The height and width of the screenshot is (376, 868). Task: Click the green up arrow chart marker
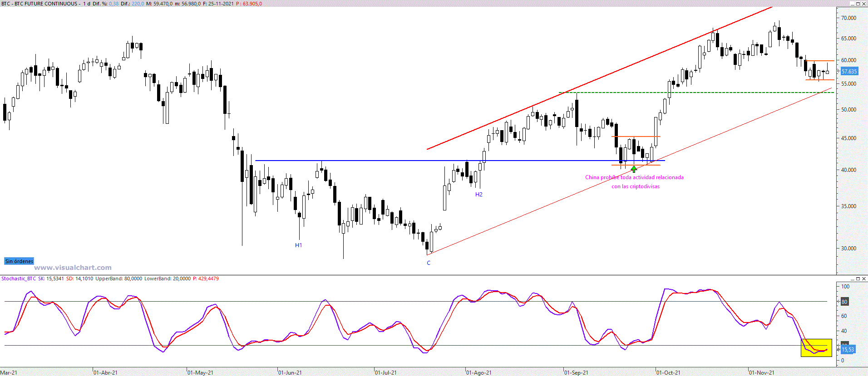click(634, 169)
